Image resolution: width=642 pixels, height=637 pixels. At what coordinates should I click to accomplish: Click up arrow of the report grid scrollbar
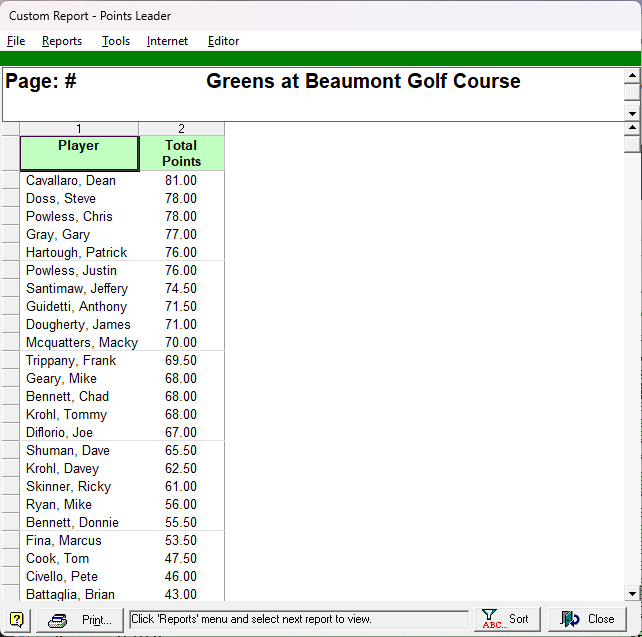pos(632,128)
